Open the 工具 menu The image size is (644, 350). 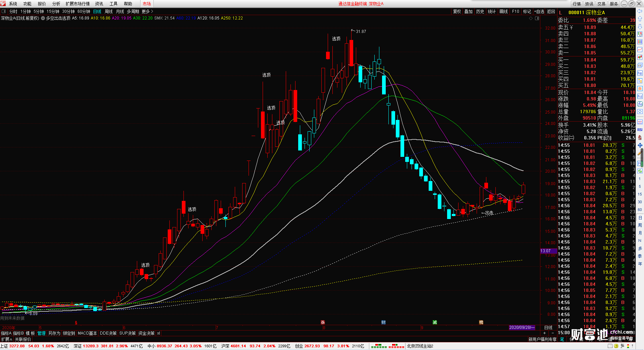pos(114,4)
